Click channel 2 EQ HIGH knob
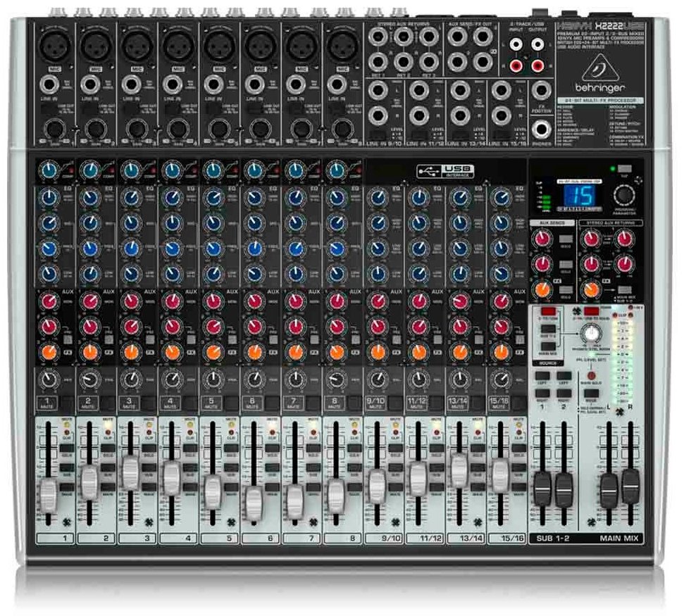 pyautogui.click(x=90, y=198)
